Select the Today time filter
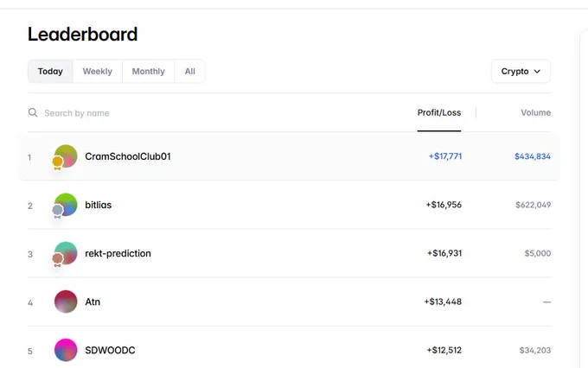 (50, 71)
